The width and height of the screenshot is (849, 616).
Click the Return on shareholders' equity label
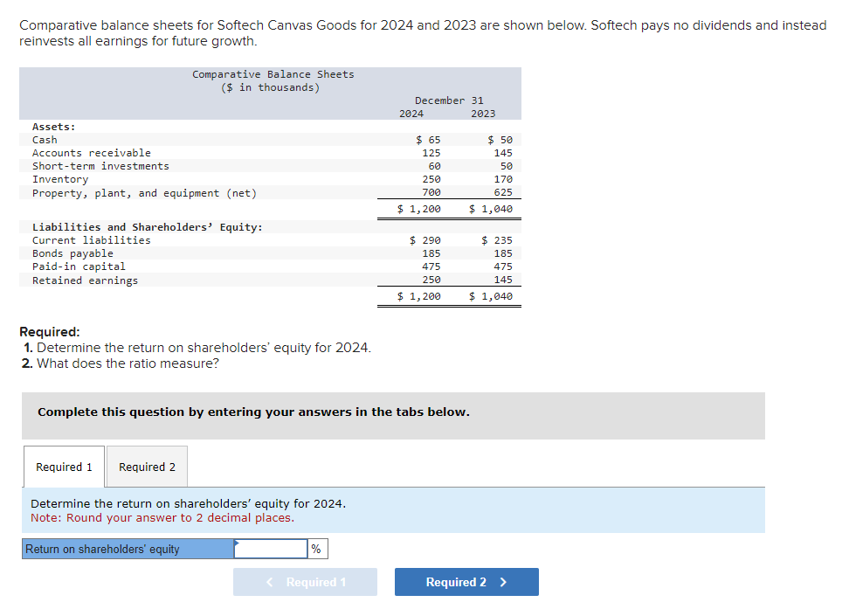pos(105,549)
